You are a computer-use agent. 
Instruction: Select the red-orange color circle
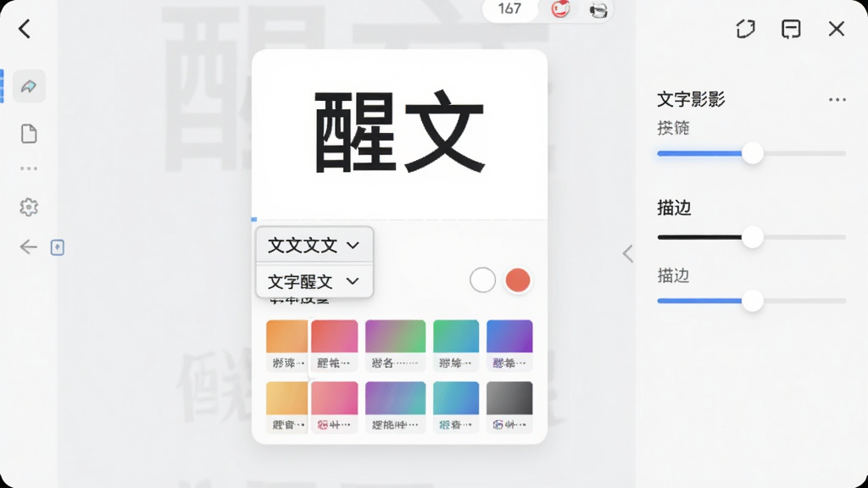[x=518, y=280]
